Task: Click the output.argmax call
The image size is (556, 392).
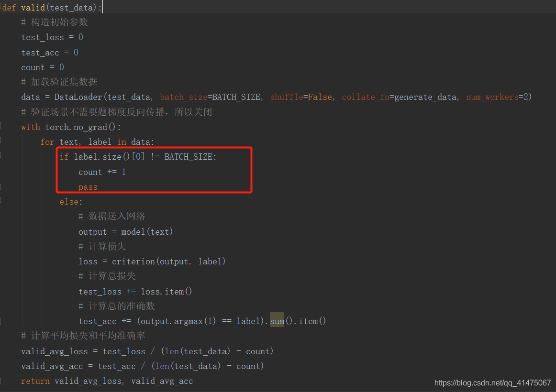Action: coord(171,321)
